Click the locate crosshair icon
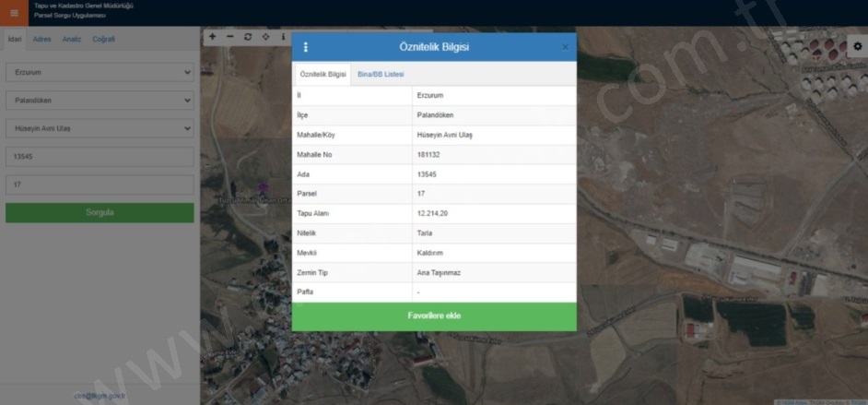Image resolution: width=868 pixels, height=405 pixels. click(265, 37)
